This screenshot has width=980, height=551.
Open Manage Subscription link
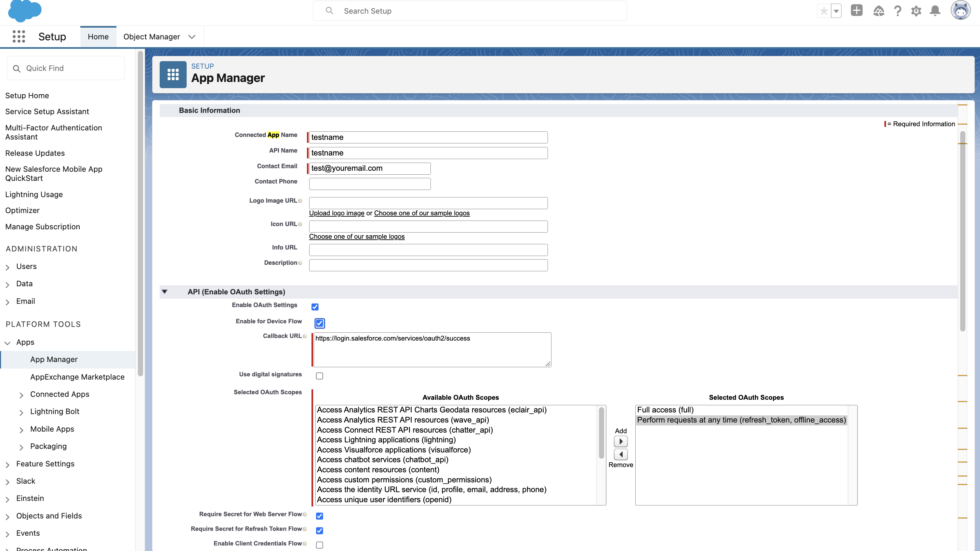click(x=43, y=227)
